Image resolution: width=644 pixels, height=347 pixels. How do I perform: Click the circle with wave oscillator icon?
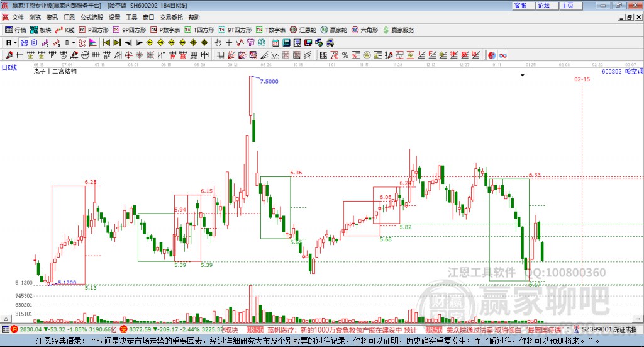(x=85, y=55)
